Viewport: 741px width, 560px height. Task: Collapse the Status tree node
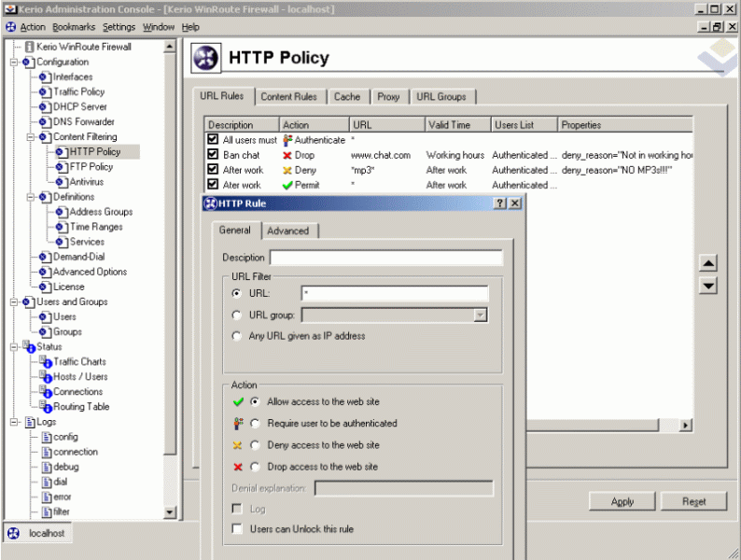(x=14, y=347)
